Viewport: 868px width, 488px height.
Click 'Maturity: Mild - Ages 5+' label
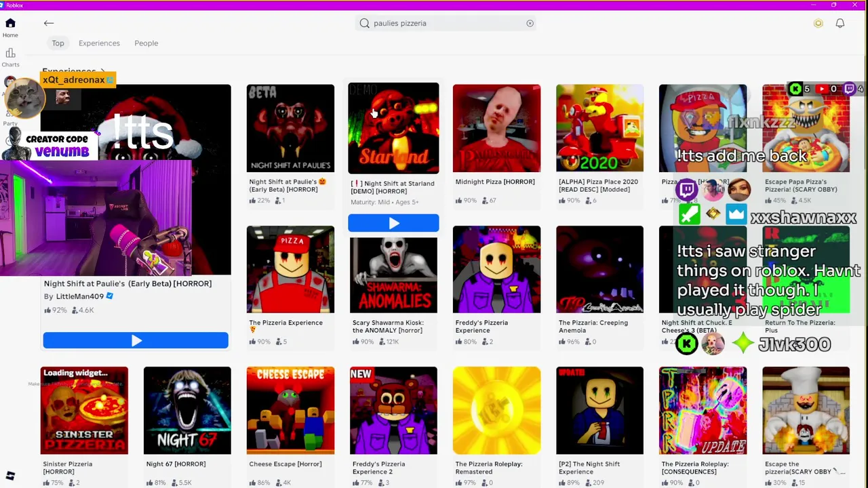[x=384, y=202]
